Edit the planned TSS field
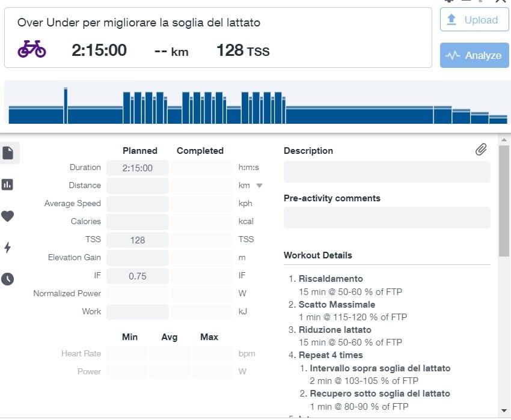This screenshot has height=420, width=511. coord(138,240)
